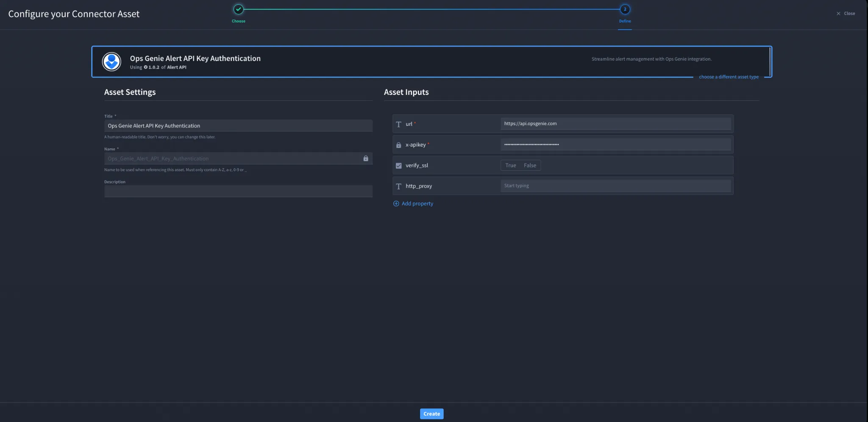The image size is (868, 422).
Task: Click choose a different asset type link
Action: pos(729,77)
